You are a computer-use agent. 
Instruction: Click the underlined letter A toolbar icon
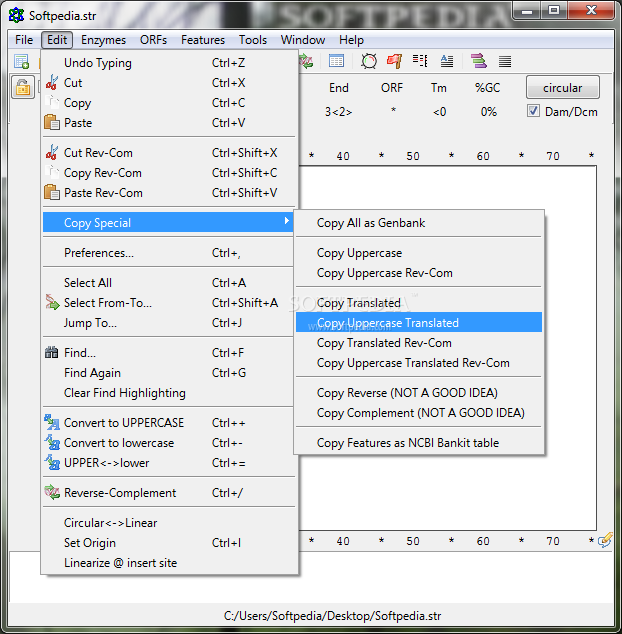tap(446, 61)
